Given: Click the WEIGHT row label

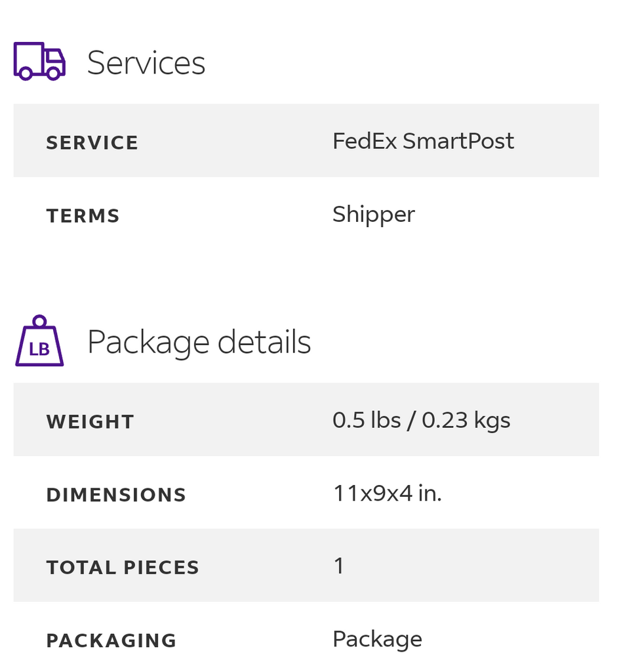Looking at the screenshot, I should tap(90, 422).
